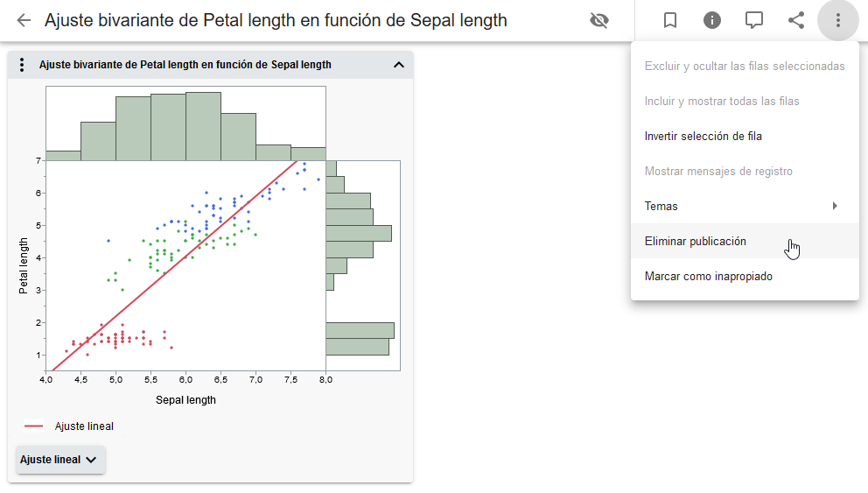Open the info details icon
This screenshot has height=493, width=868.
coord(712,20)
